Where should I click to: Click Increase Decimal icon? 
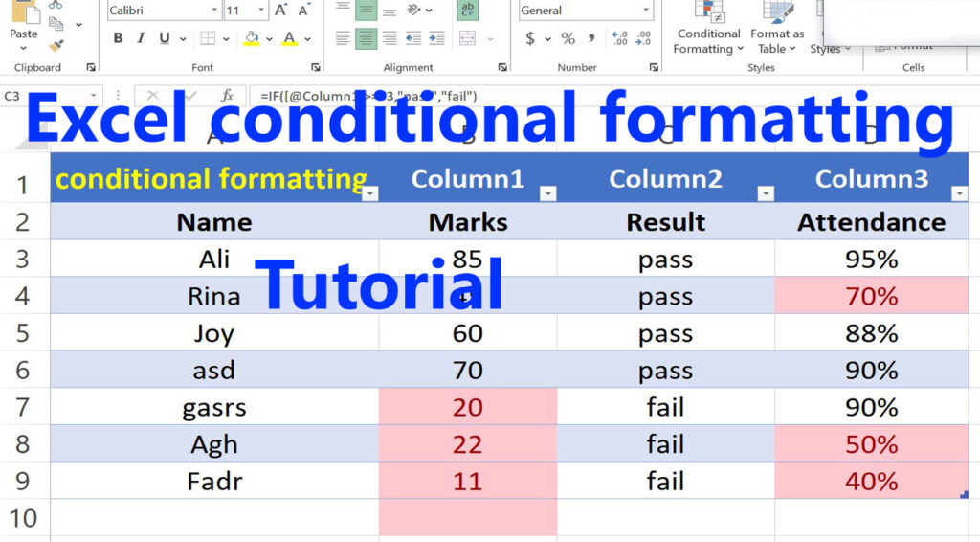pos(619,38)
